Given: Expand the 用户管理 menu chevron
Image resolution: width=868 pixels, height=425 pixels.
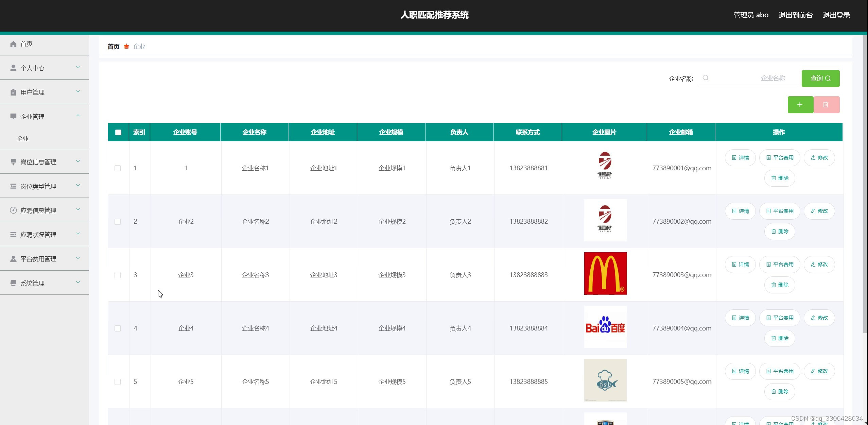Looking at the screenshot, I should tap(78, 91).
